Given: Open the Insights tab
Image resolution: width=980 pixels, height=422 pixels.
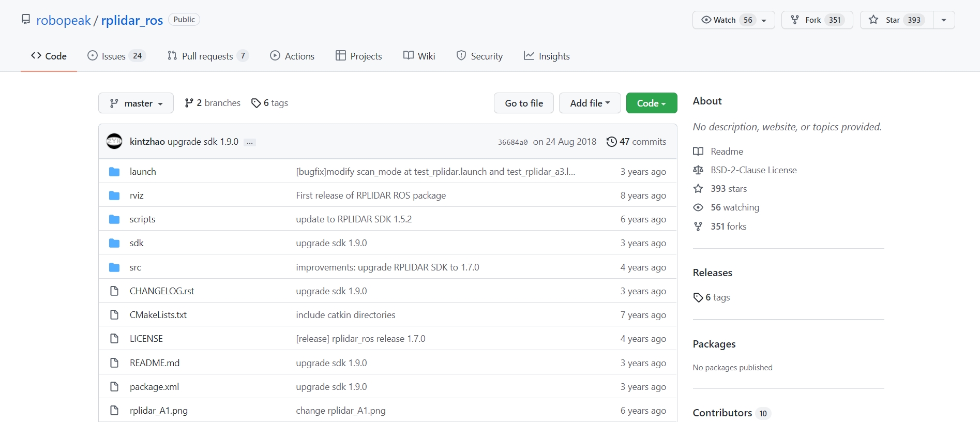Looking at the screenshot, I should point(547,56).
